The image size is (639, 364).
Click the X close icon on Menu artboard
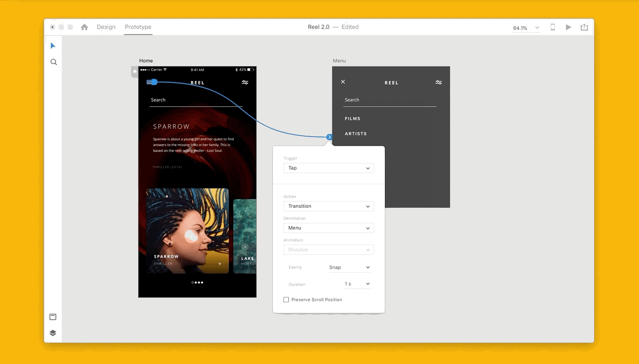(x=343, y=82)
